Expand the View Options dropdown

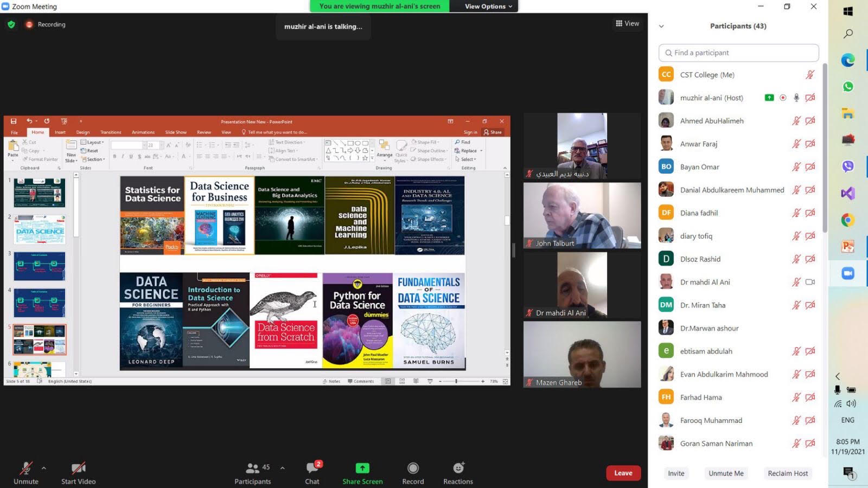click(x=488, y=7)
